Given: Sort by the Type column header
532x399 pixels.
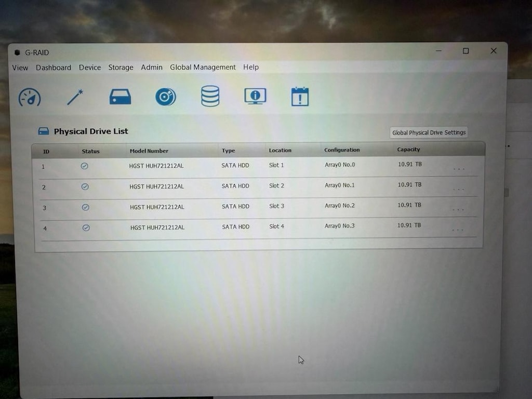Looking at the screenshot, I should (x=229, y=151).
